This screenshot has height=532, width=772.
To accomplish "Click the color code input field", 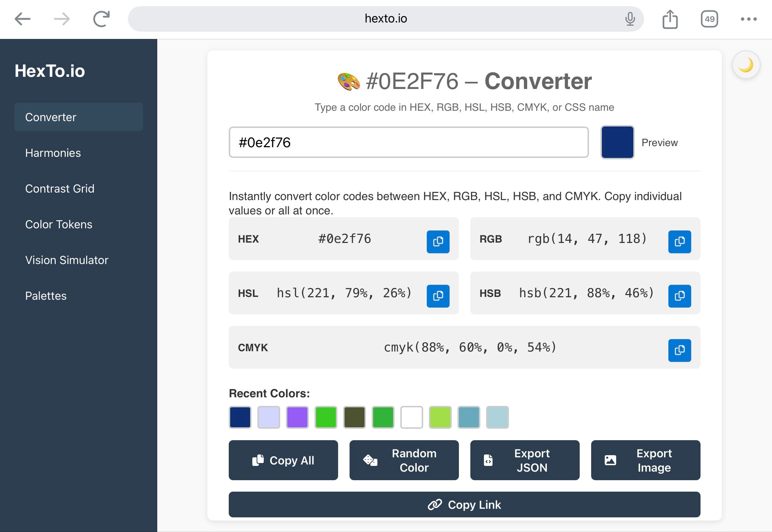I will point(409,142).
